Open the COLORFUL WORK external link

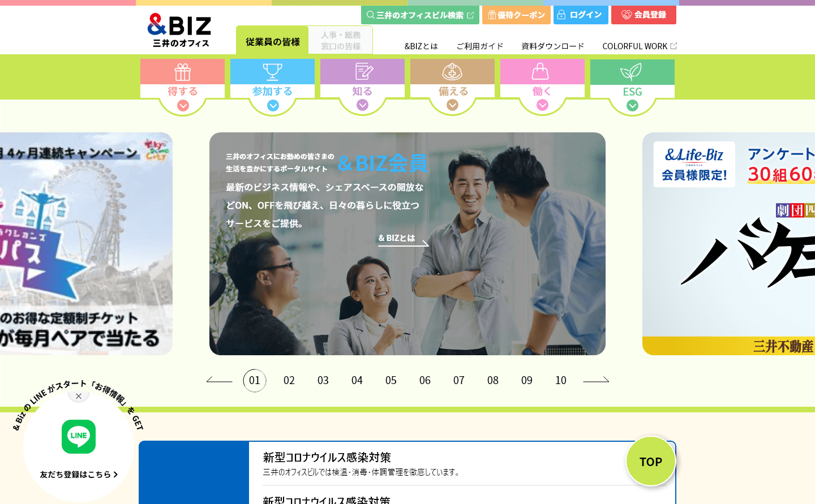[x=640, y=46]
